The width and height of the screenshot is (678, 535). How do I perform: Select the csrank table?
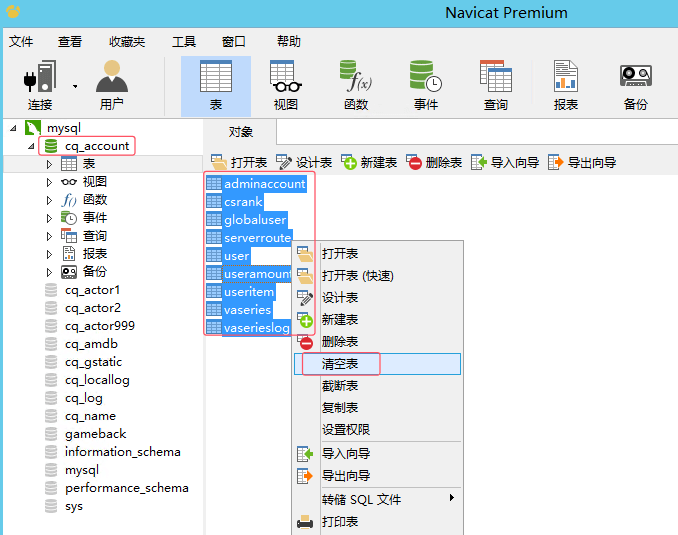234,202
